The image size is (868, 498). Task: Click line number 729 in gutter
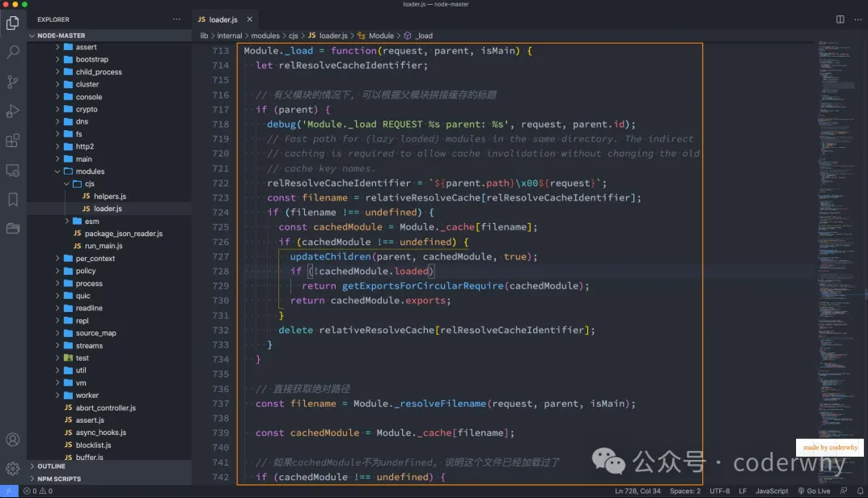tap(220, 286)
